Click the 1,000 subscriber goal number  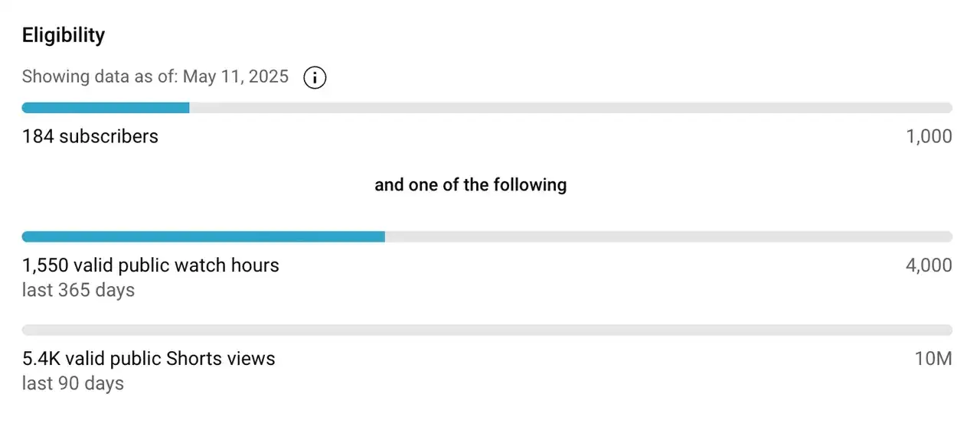pos(929,136)
